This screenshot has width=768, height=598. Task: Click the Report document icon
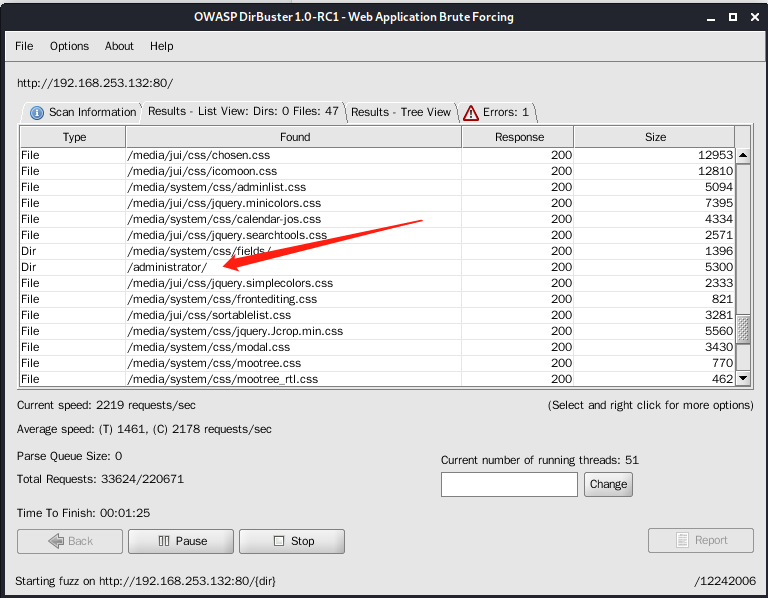(x=682, y=540)
